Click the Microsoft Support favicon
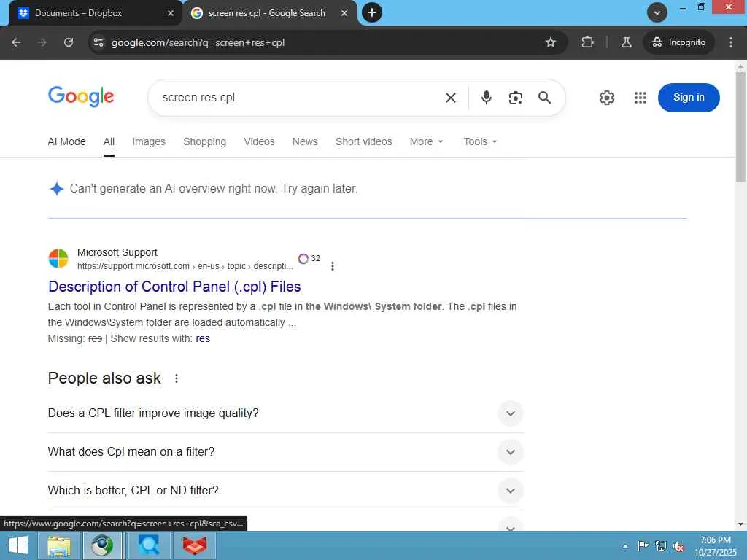This screenshot has width=747, height=560. point(58,259)
